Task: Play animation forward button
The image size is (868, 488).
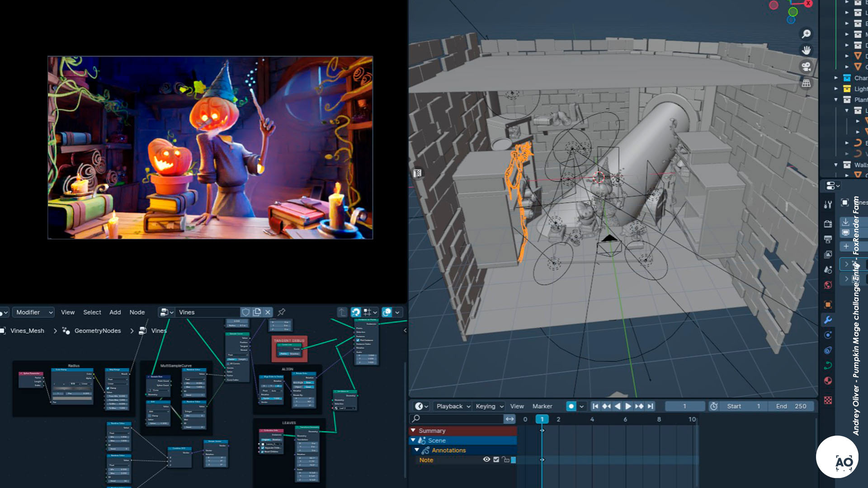Action: tap(628, 406)
